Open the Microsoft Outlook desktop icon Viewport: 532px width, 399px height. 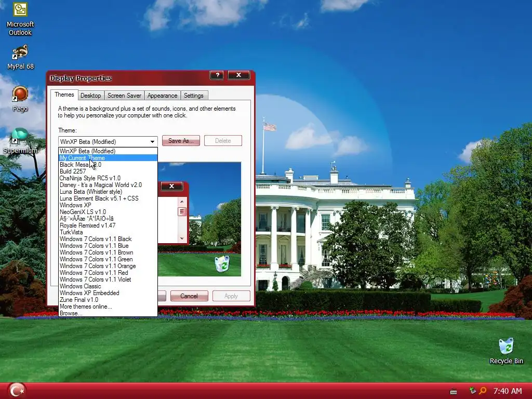click(x=20, y=19)
